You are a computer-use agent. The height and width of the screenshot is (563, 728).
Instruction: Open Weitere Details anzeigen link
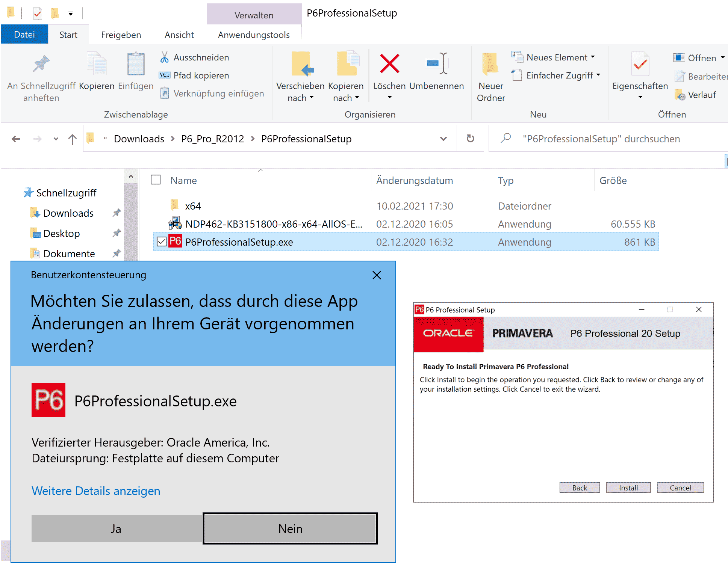(x=96, y=491)
